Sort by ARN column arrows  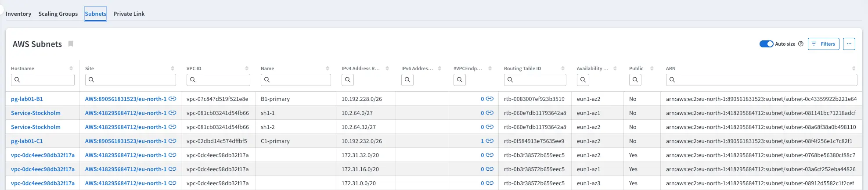pos(854,68)
